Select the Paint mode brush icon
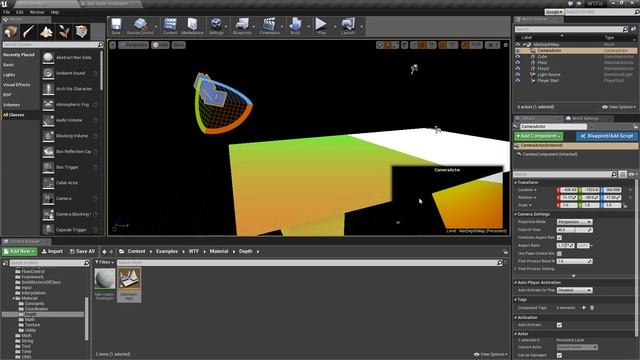Viewport: 640px width, 360px height. click(29, 31)
